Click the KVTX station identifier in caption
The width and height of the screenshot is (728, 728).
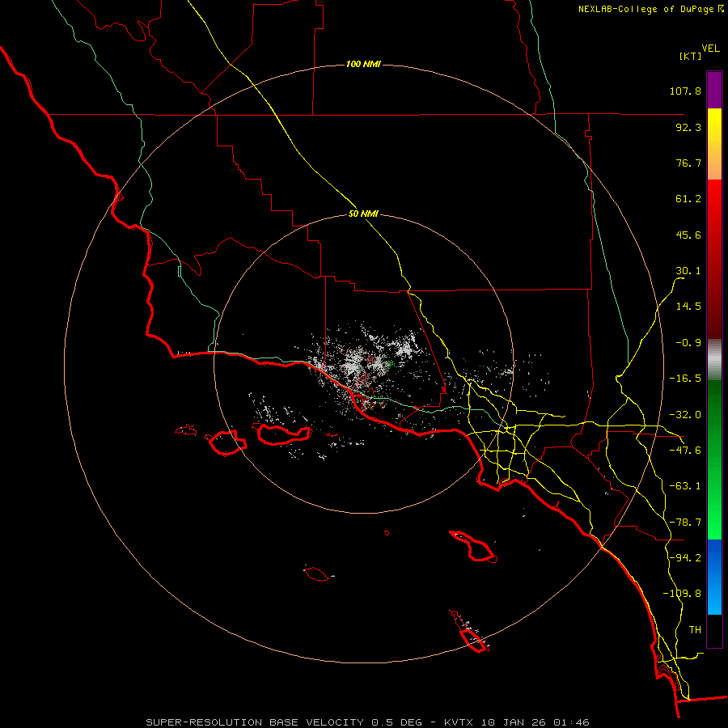[459, 722]
